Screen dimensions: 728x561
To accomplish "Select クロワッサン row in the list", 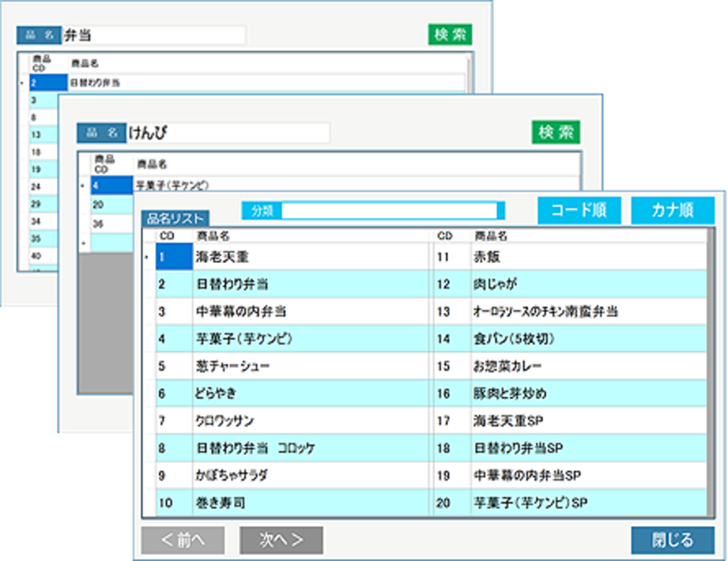I will [224, 421].
